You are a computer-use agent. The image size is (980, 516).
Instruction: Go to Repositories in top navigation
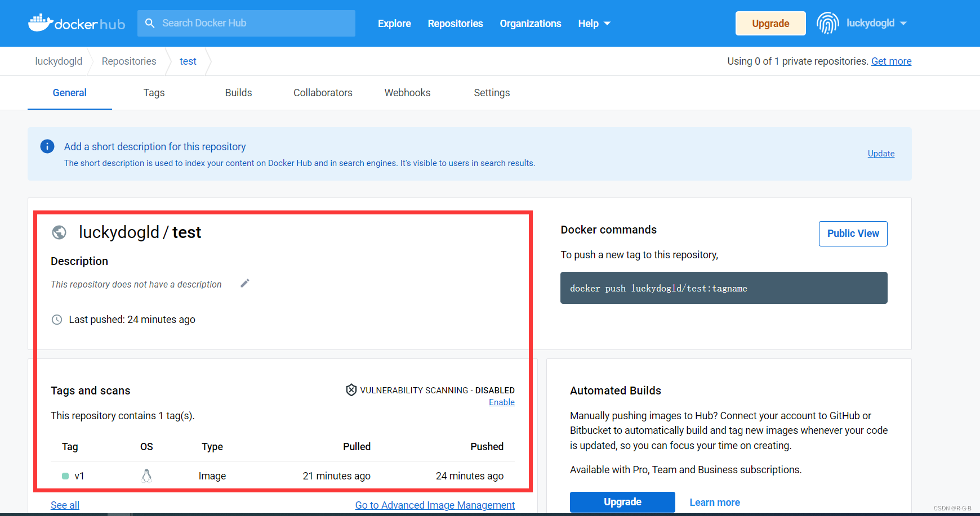coord(455,24)
